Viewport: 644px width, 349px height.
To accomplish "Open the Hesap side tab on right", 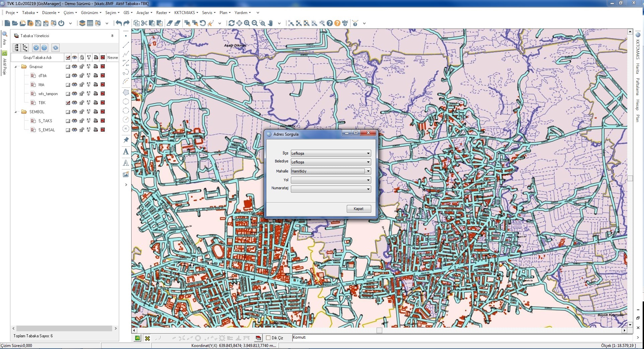I will pyautogui.click(x=638, y=105).
